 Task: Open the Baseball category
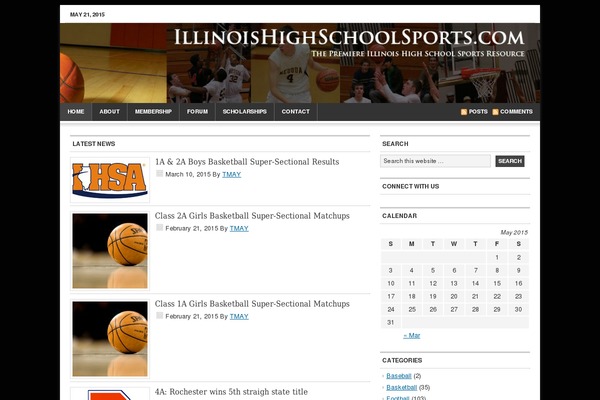400,376
